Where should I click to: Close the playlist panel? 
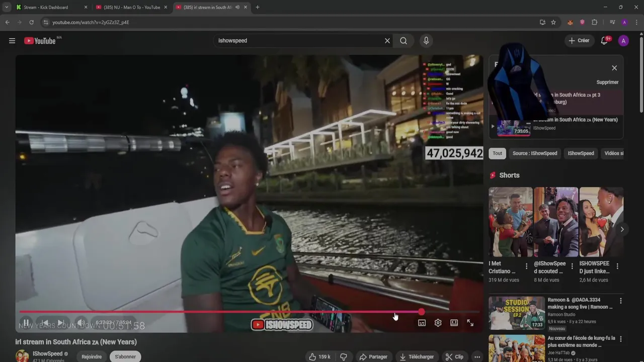[x=614, y=68]
